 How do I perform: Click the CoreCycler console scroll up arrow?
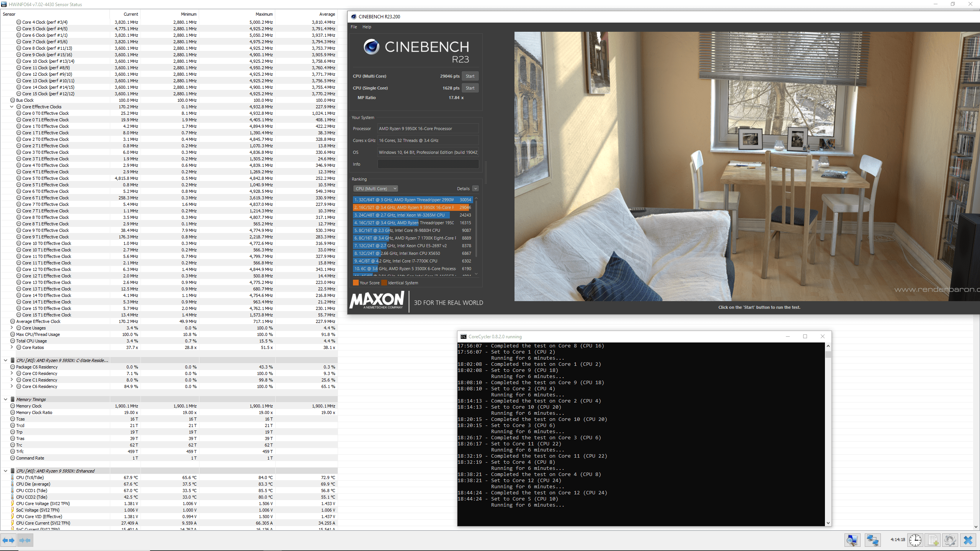[828, 346]
